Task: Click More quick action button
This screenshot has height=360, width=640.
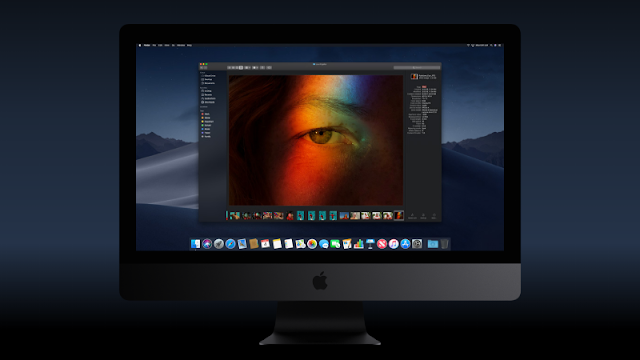Action: (434, 216)
